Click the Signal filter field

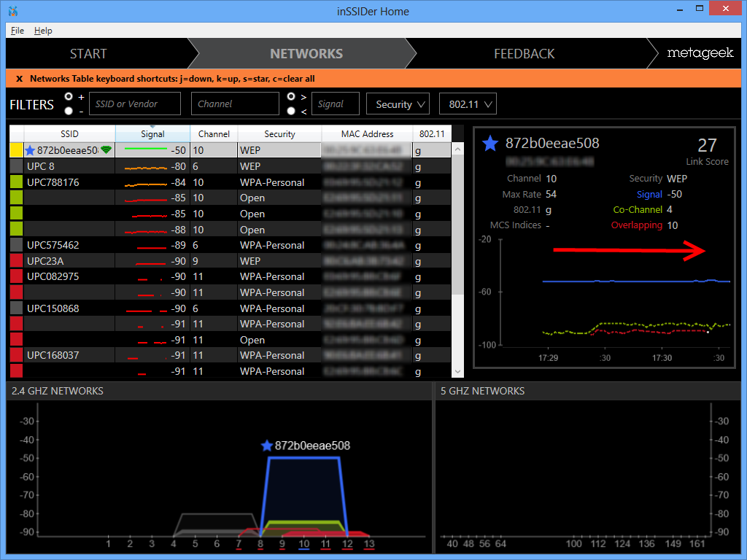coord(336,104)
